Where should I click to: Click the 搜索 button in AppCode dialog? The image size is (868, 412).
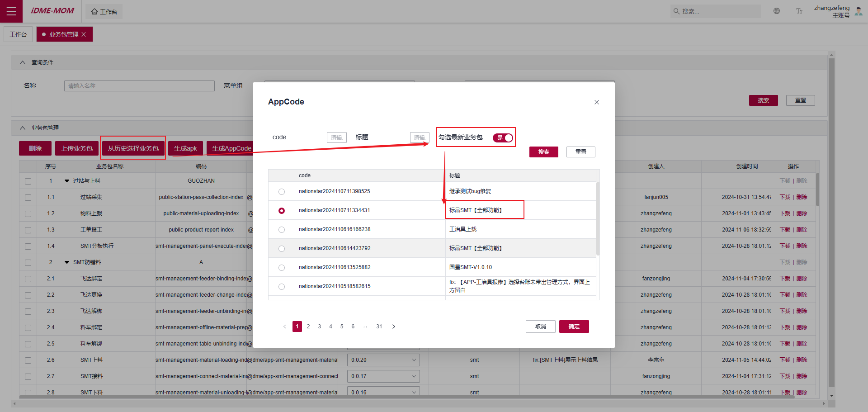pos(543,152)
